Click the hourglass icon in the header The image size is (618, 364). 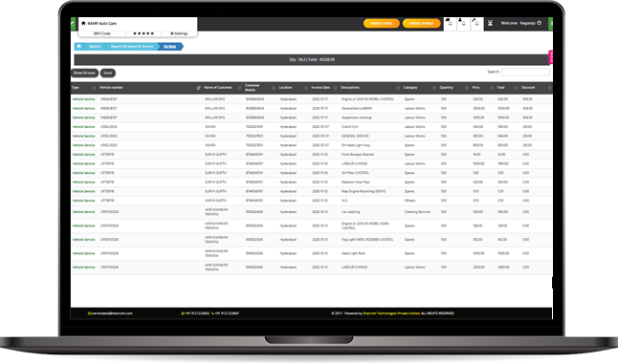tap(490, 23)
